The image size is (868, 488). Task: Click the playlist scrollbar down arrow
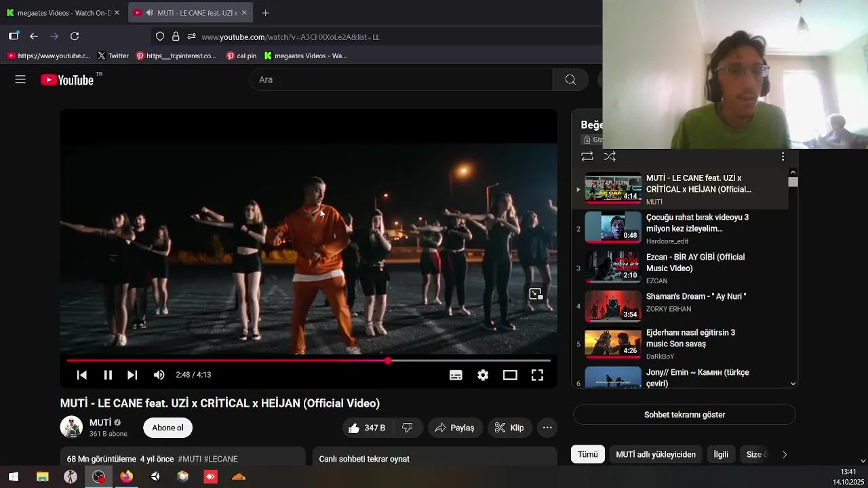793,384
